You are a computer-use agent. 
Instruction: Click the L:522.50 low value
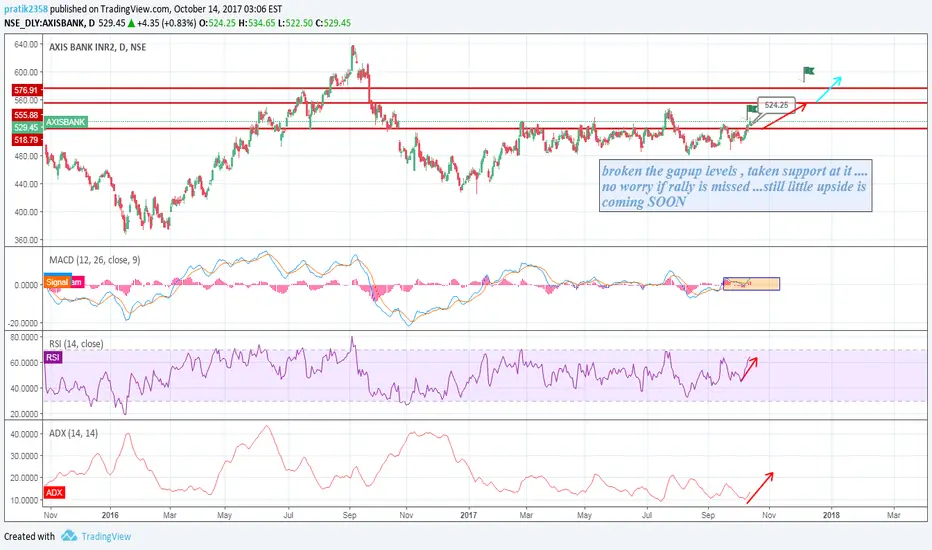[295, 23]
